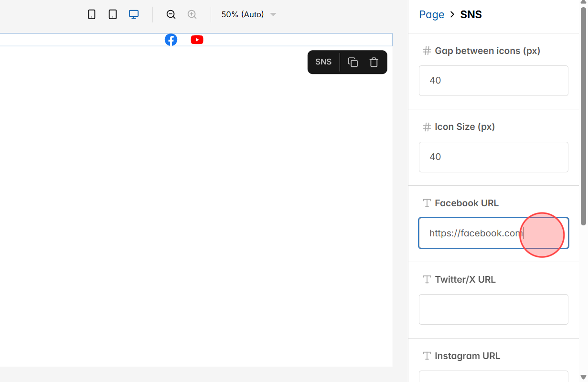Click the empty Twitter/X URL field
The width and height of the screenshot is (588, 382).
[x=493, y=309]
